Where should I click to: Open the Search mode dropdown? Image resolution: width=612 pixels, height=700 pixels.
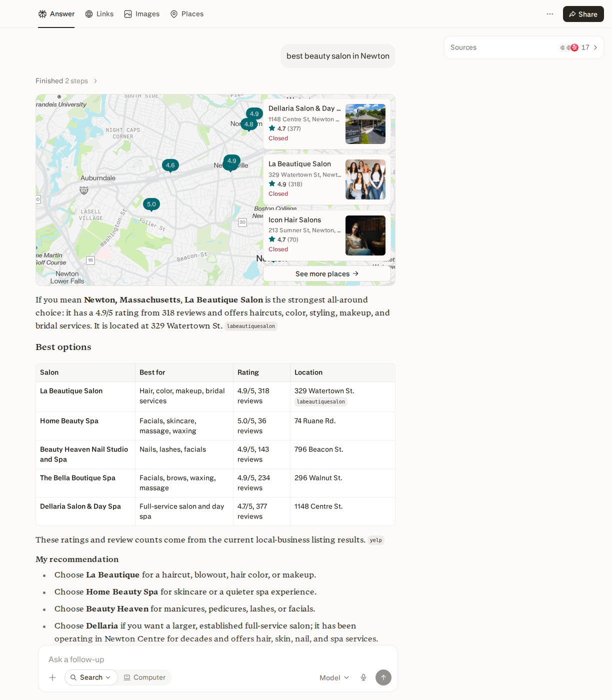(x=91, y=677)
